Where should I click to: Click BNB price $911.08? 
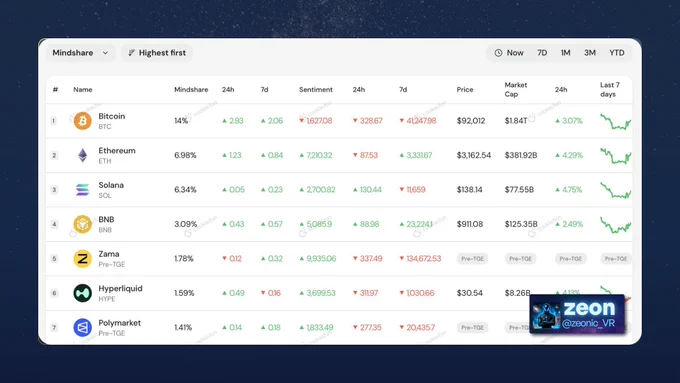click(470, 224)
